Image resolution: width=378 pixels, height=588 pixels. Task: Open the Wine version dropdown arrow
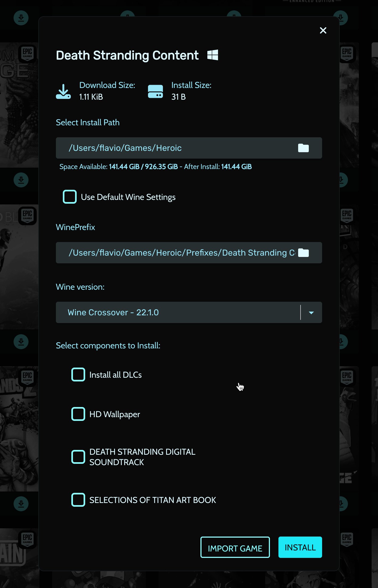(x=311, y=312)
